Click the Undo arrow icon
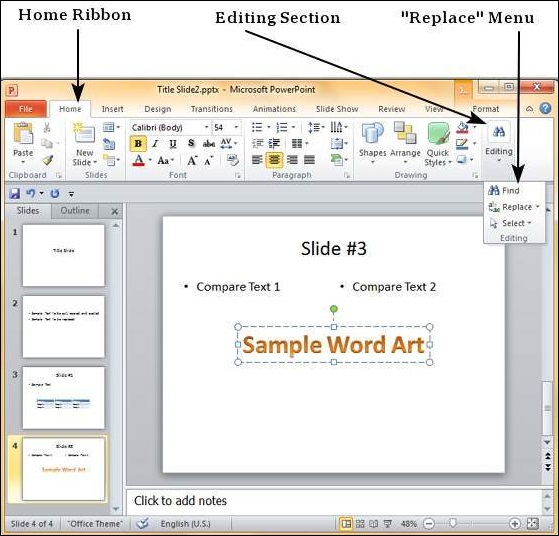Image resolution: width=559 pixels, height=536 pixels. coord(31,194)
